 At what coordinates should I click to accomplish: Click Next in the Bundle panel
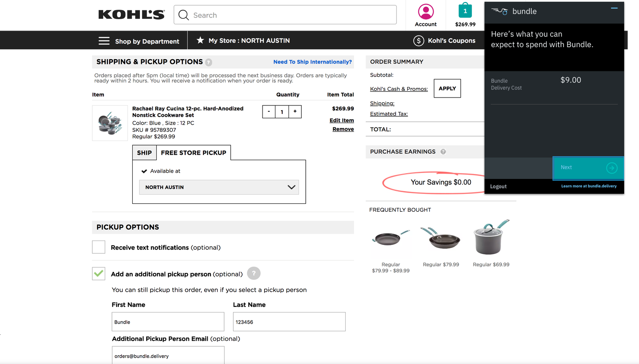click(x=588, y=168)
